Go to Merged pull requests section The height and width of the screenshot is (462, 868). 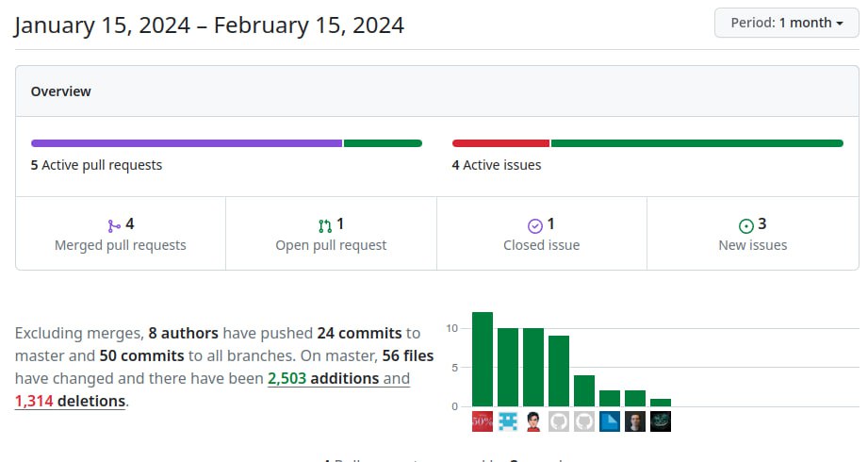[120, 245]
